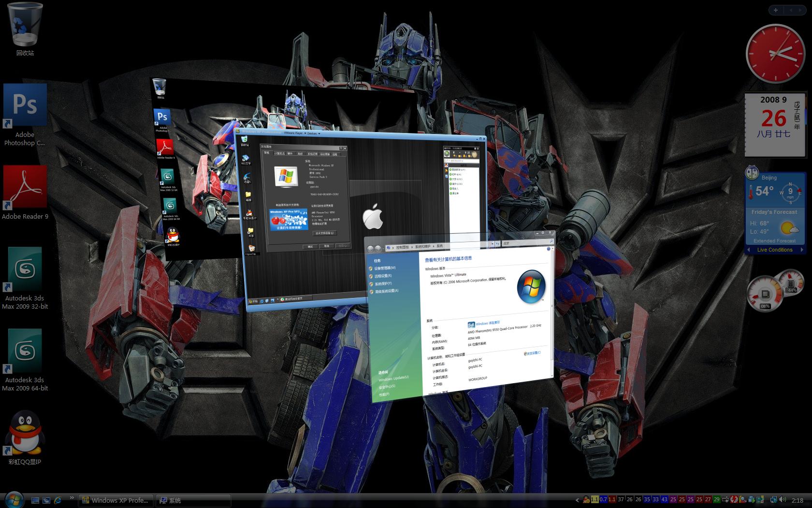Click 技术支持信息 button in XP dialog

tap(325, 233)
